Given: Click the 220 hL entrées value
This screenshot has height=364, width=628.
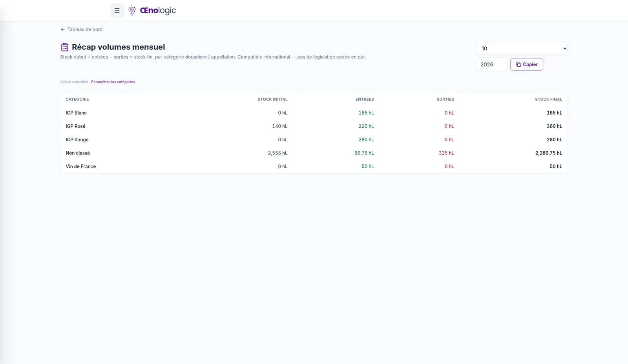Looking at the screenshot, I should (366, 126).
